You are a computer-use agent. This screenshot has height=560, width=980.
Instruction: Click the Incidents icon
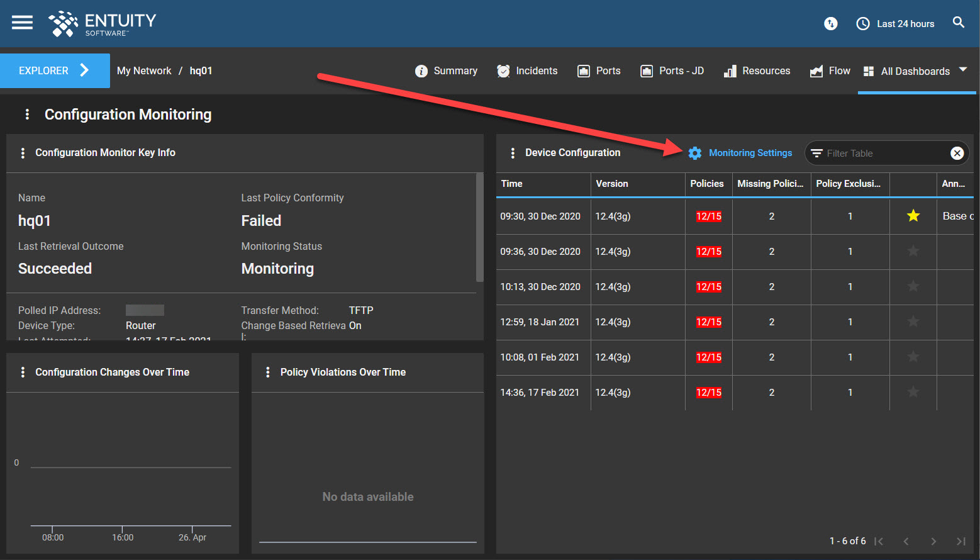click(503, 71)
